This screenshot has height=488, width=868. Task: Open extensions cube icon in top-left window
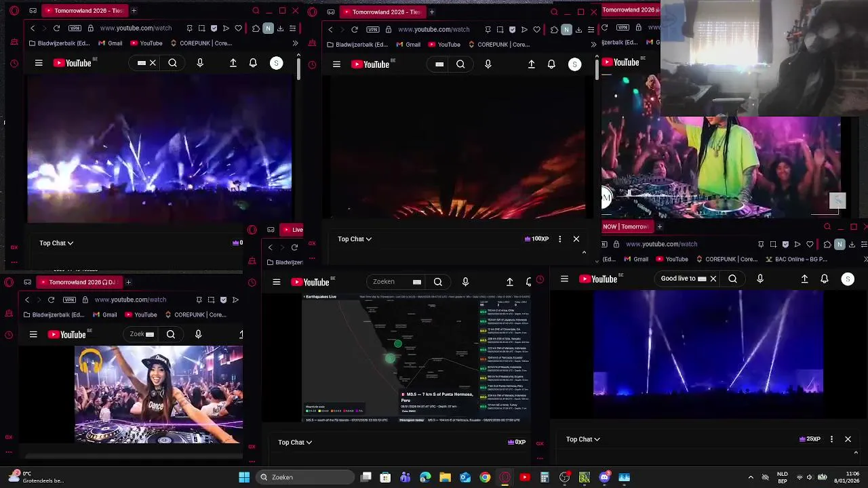pos(256,28)
